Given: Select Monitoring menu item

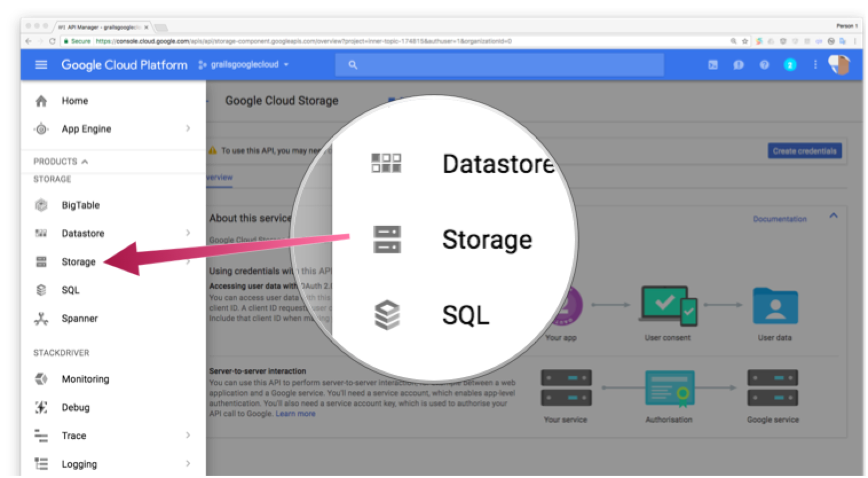Looking at the screenshot, I should pos(85,379).
